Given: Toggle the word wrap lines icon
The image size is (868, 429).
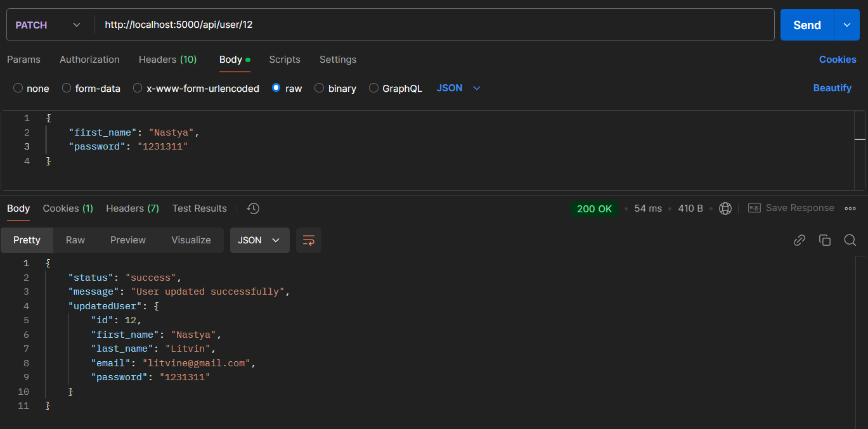Looking at the screenshot, I should point(309,240).
